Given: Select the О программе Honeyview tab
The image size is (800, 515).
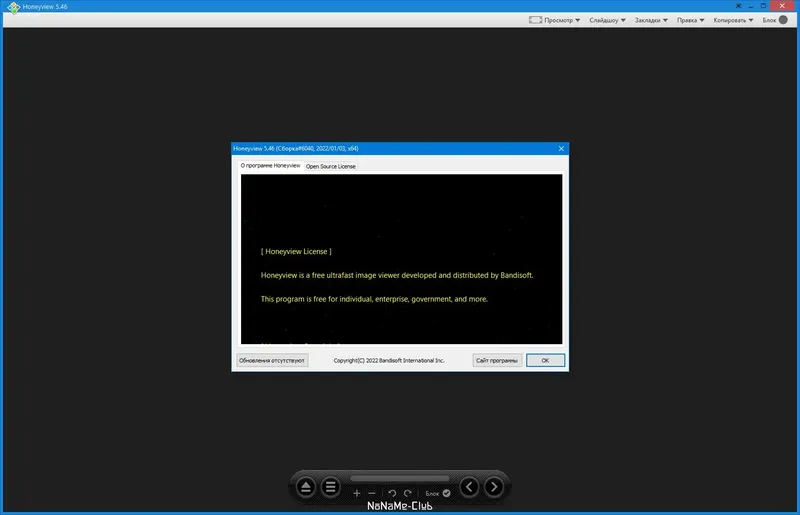Looking at the screenshot, I should (x=270, y=166).
